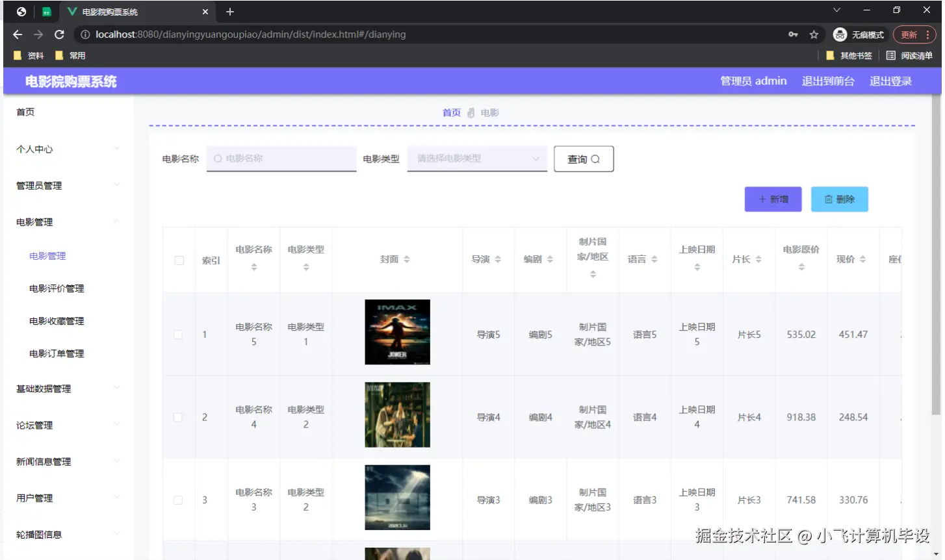Open a new browser tab with plus

230,12
